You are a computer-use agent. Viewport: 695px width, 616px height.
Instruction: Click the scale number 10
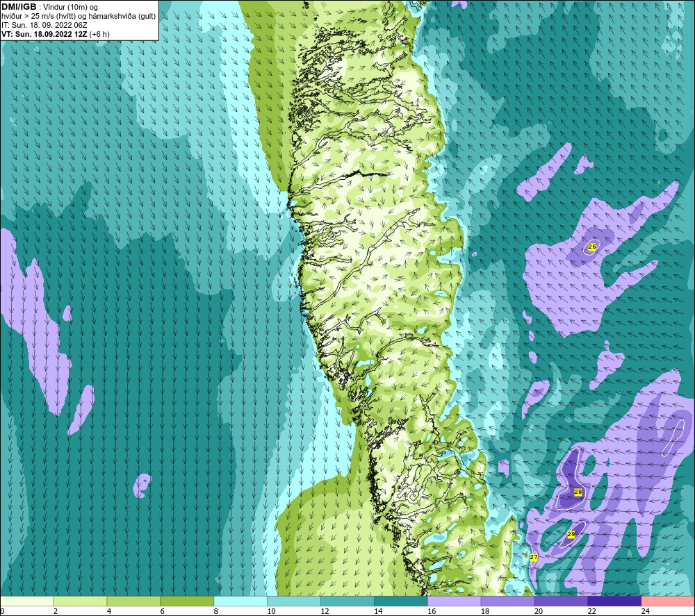pos(271,611)
